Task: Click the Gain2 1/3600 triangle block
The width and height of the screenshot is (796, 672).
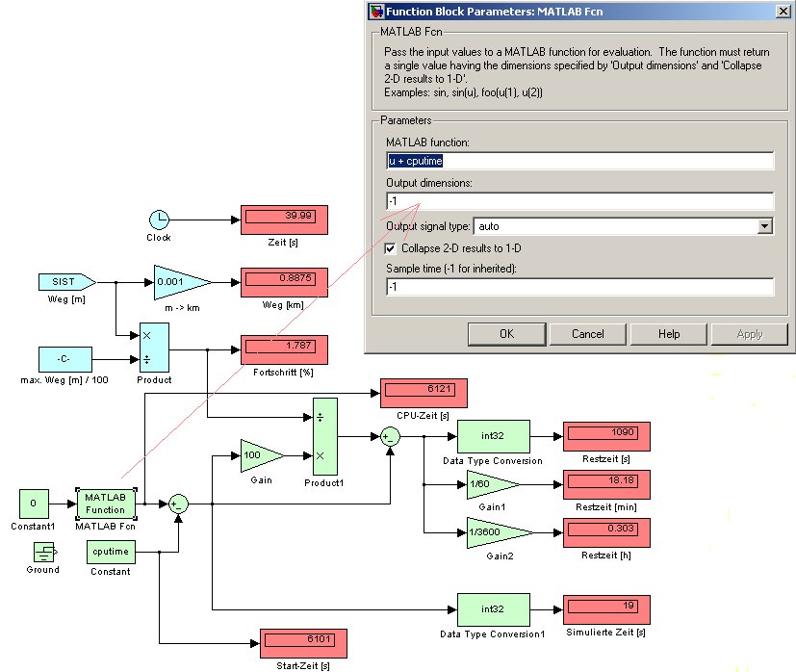Action: click(496, 532)
